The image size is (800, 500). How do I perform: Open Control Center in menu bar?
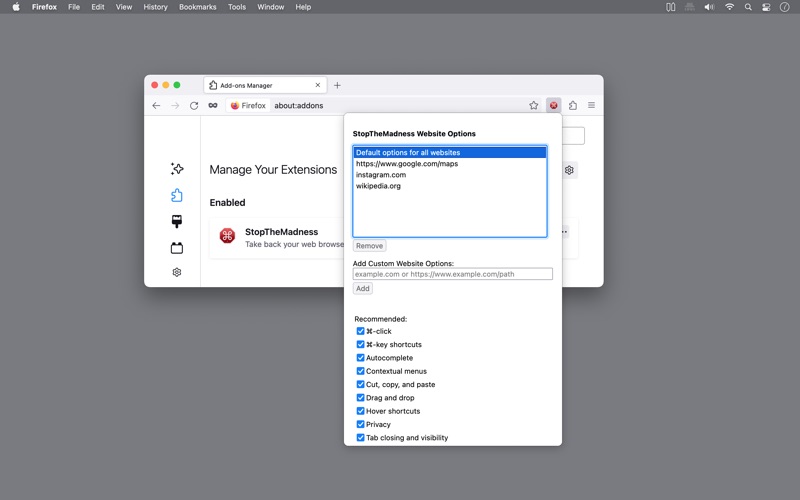coord(766,7)
